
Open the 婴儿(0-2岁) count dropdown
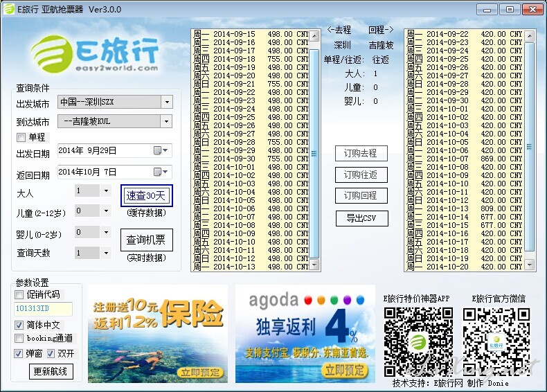coord(106,232)
